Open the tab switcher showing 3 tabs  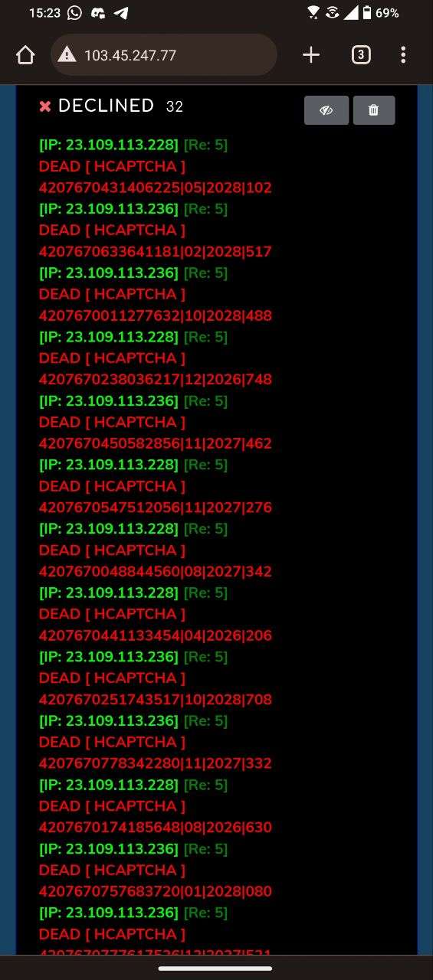point(361,55)
